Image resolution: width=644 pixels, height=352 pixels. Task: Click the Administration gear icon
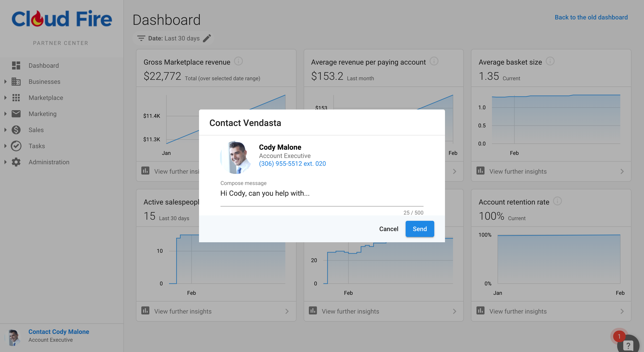(16, 162)
